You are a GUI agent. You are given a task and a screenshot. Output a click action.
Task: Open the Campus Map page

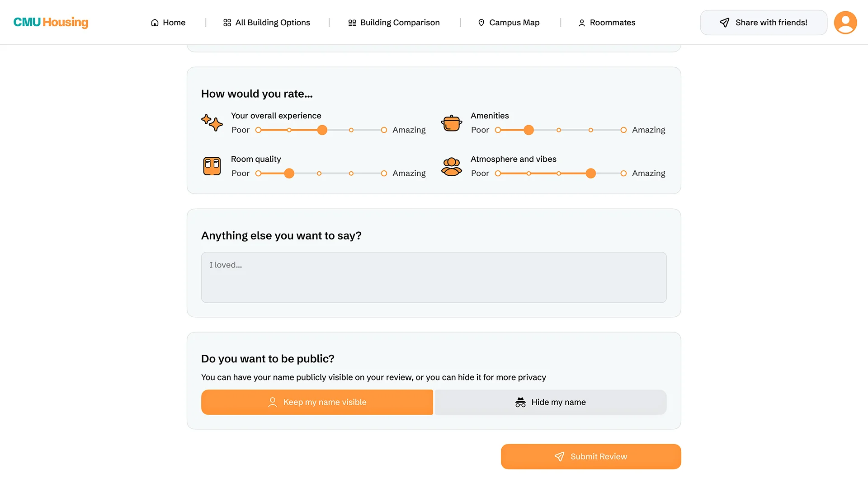509,23
